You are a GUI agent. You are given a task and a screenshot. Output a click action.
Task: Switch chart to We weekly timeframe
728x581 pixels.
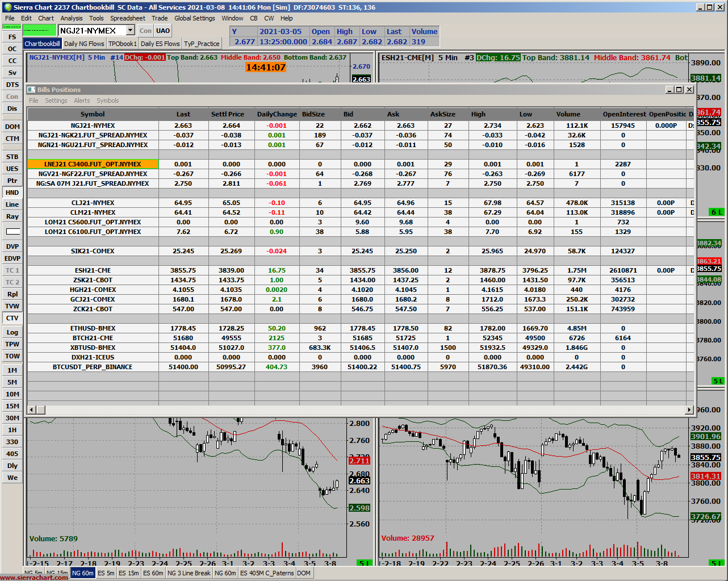click(x=12, y=478)
